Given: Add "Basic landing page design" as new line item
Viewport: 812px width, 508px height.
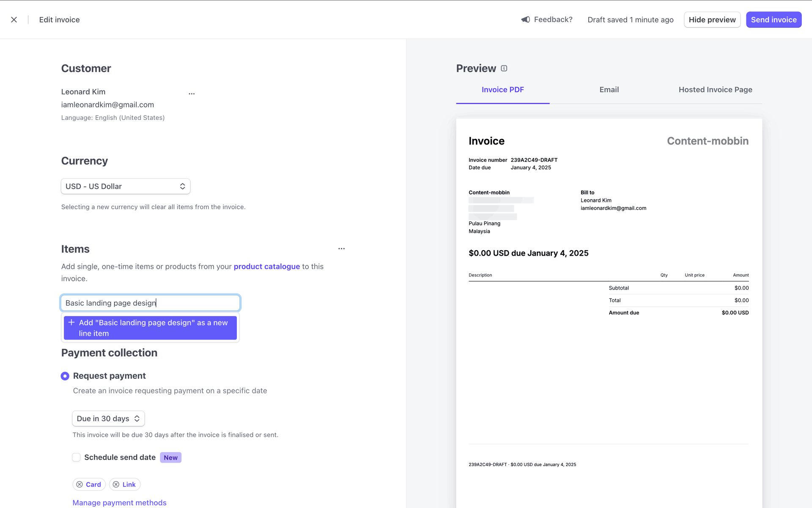Looking at the screenshot, I should (x=150, y=328).
